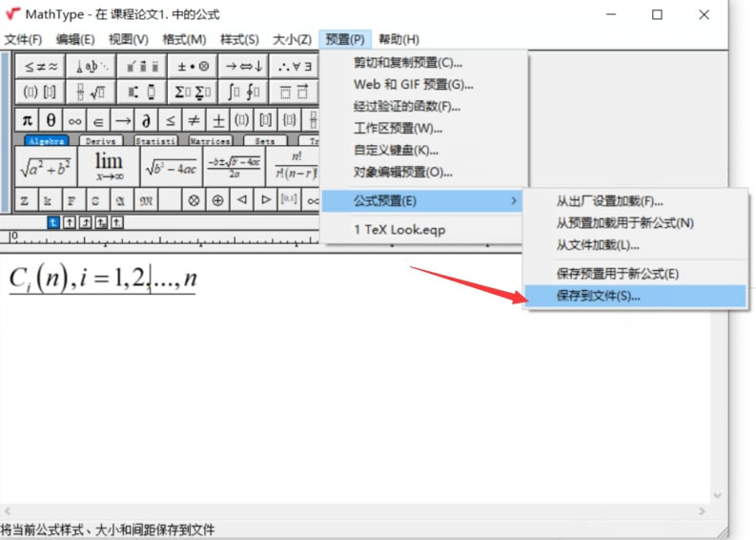This screenshot has width=756, height=540.
Task: Insert the circled times symbol
Action: 194,199
